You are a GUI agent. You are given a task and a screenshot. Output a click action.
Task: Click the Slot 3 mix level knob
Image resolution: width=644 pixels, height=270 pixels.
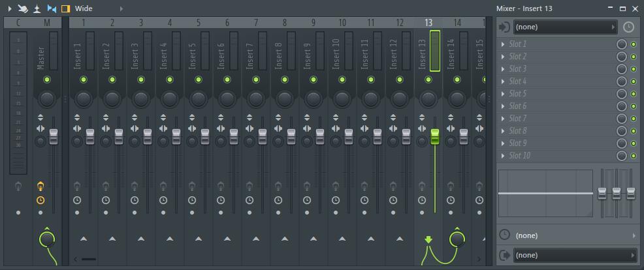(x=622, y=69)
